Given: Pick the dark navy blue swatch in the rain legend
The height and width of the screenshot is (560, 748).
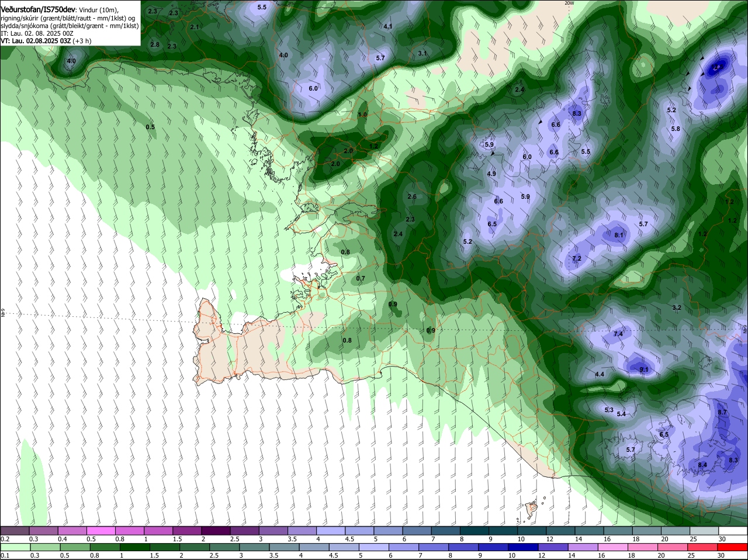Looking at the screenshot, I should [x=523, y=547].
